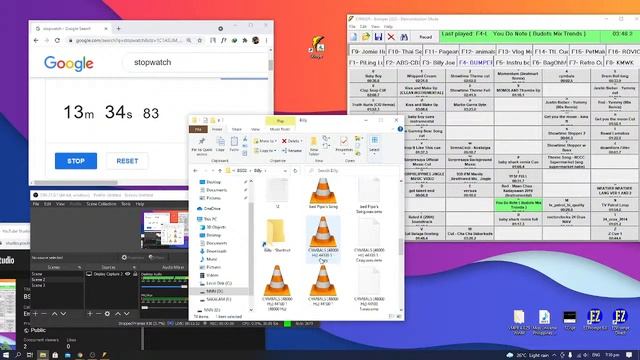Click Delete in Explorer ribbon
This screenshot has height=360, width=640.
click(x=292, y=141)
